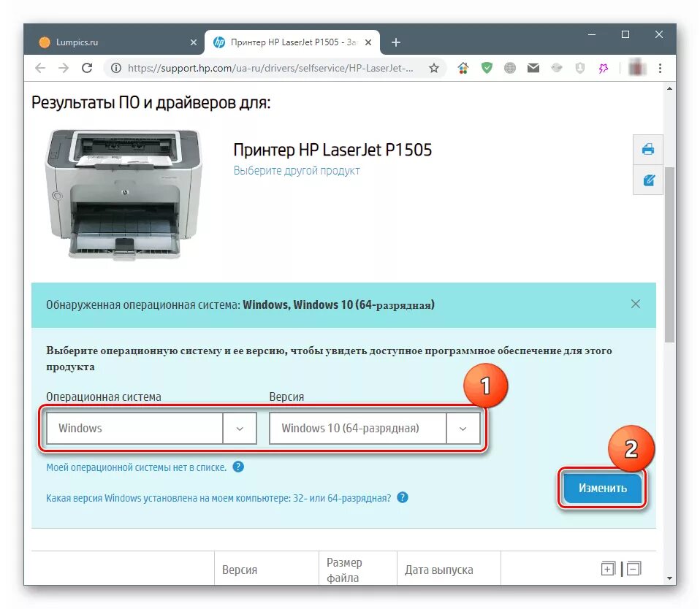Go back to the previous page

(x=40, y=68)
